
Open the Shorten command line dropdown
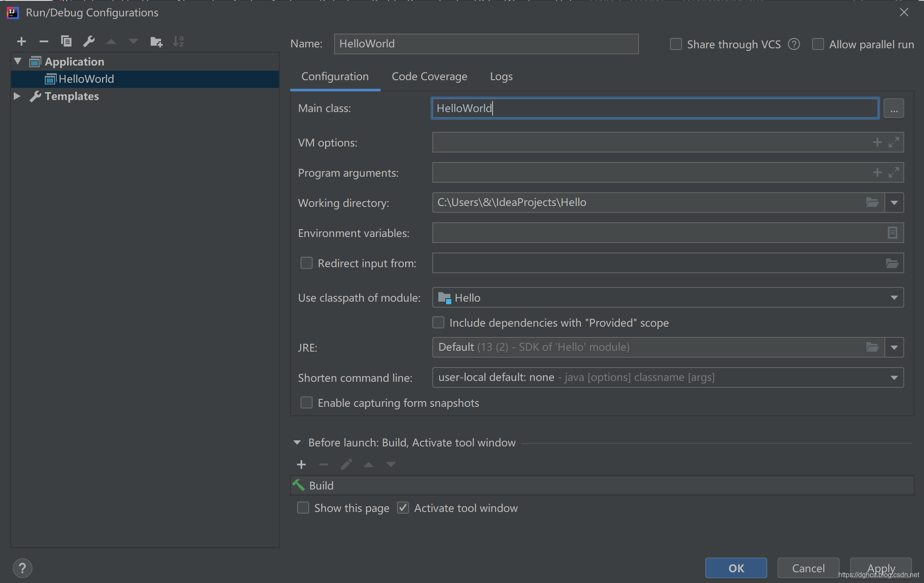coord(894,377)
